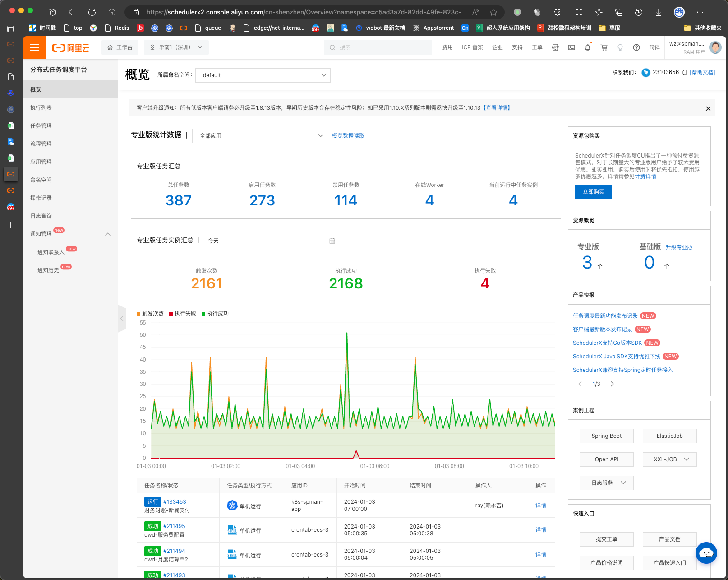Click the user avatar picture
The height and width of the screenshot is (580, 728).
[x=715, y=47]
